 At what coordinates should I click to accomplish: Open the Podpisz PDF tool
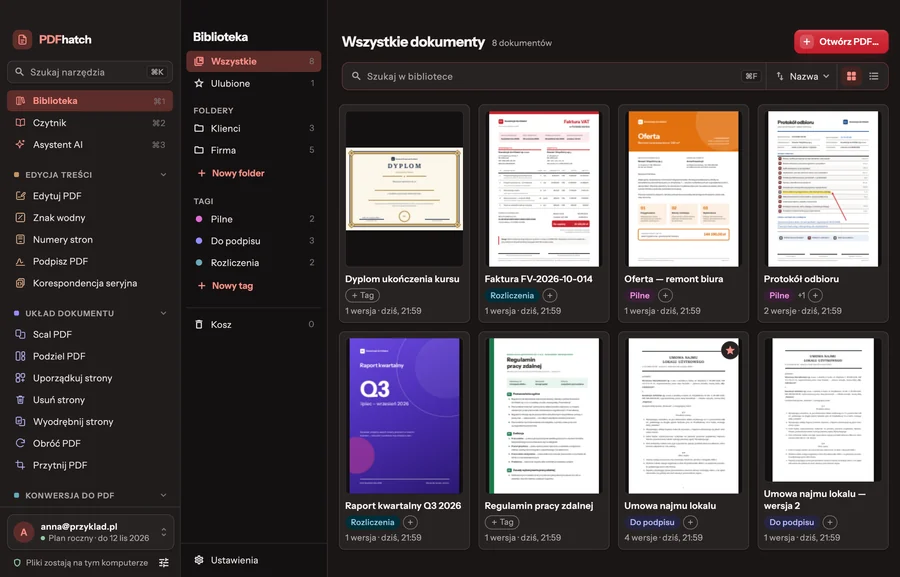point(90,261)
